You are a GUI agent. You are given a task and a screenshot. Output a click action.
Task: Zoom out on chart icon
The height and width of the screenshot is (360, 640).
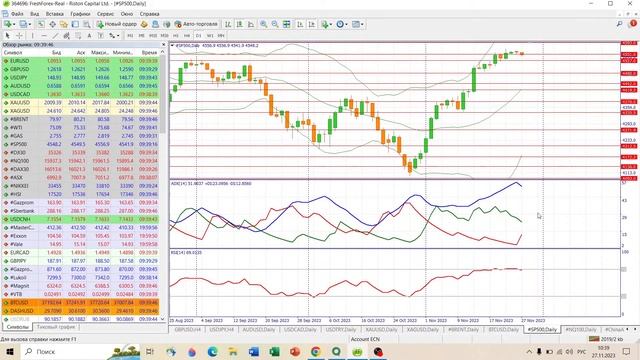click(x=275, y=24)
